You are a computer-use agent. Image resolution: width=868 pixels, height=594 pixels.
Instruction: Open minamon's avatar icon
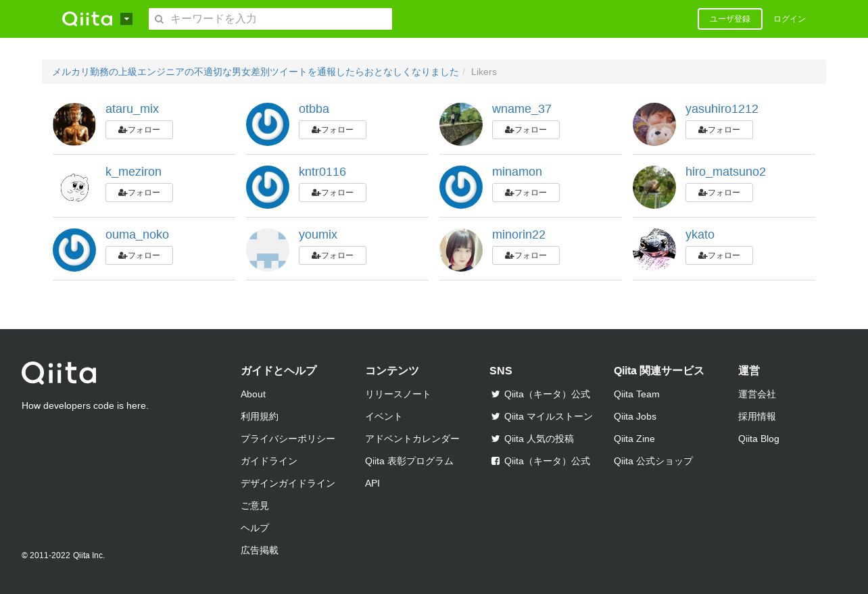click(x=461, y=187)
